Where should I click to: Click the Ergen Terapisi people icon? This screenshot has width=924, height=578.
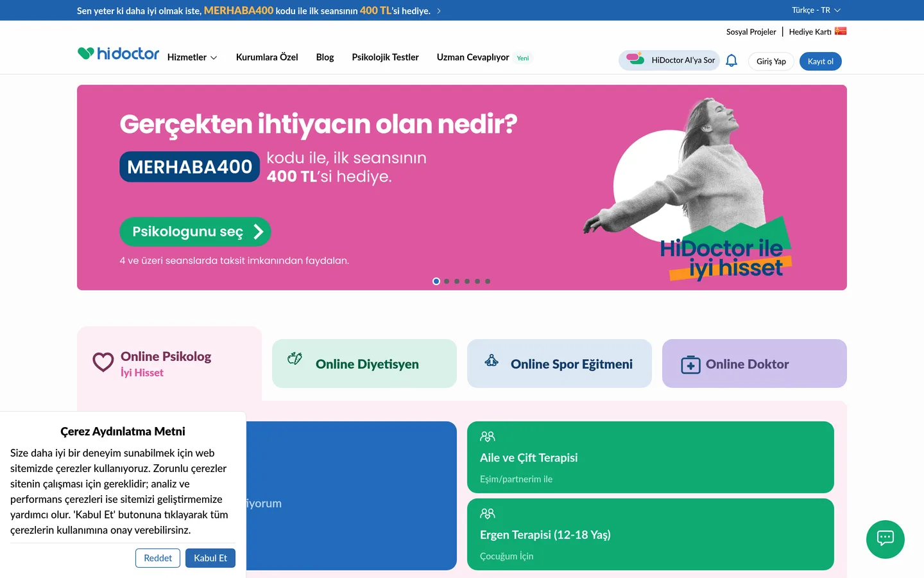click(488, 514)
